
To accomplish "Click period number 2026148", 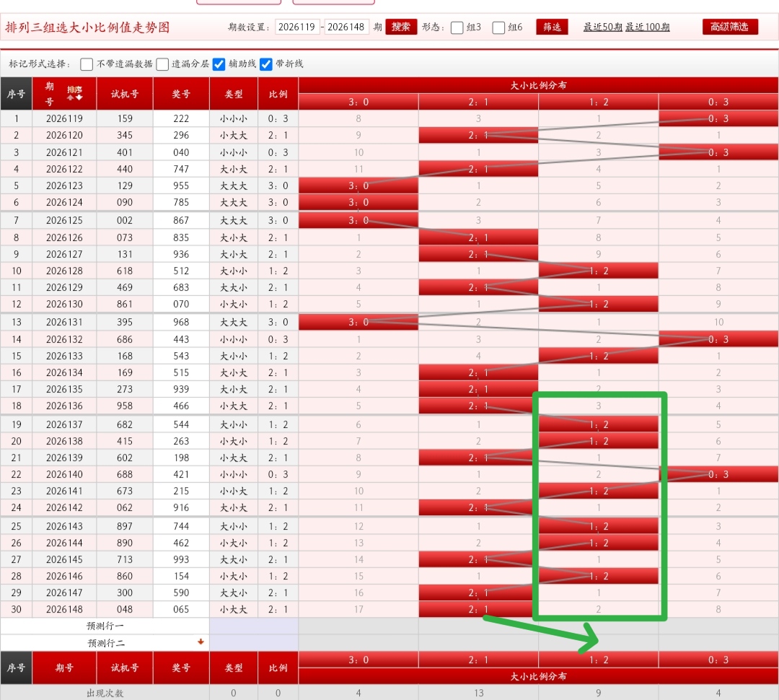I will [65, 609].
